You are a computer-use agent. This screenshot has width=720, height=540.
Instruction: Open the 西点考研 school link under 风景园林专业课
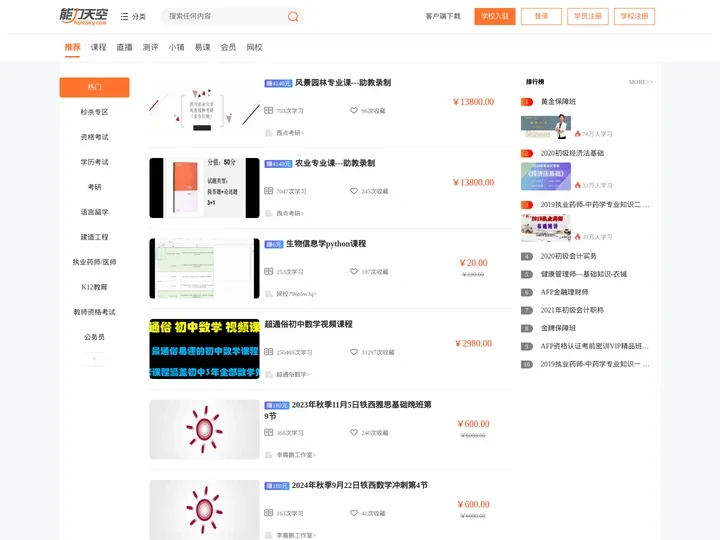pyautogui.click(x=290, y=133)
